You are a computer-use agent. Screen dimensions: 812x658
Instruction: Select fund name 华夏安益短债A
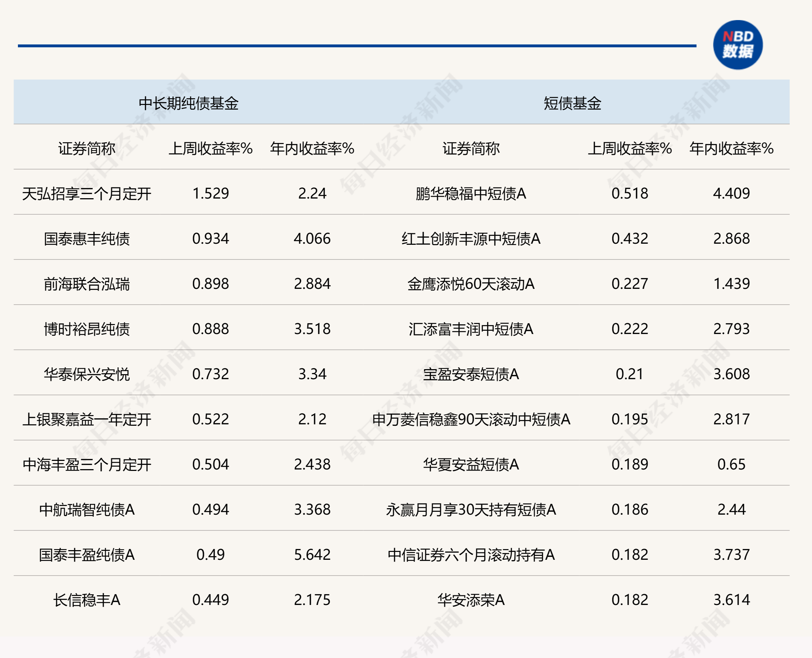point(471,464)
